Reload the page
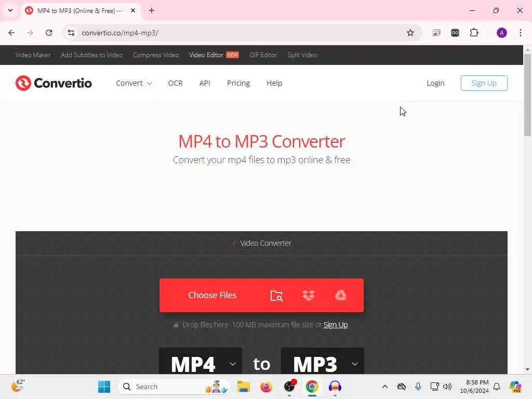The image size is (532, 399). [49, 33]
